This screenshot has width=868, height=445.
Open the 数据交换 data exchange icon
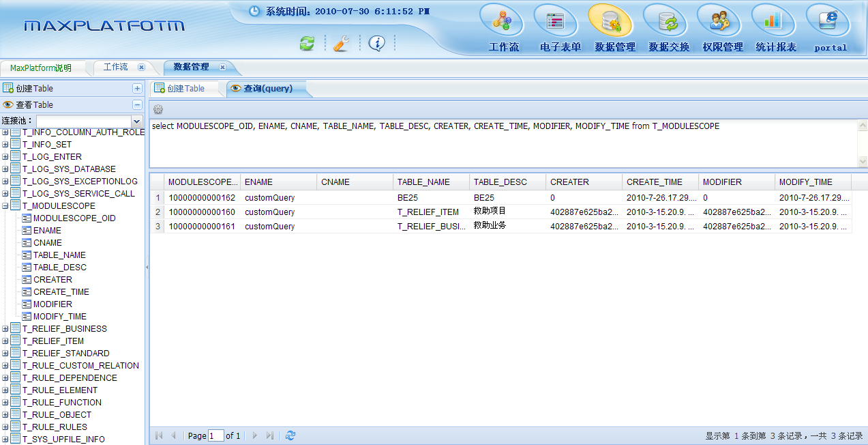[665, 20]
